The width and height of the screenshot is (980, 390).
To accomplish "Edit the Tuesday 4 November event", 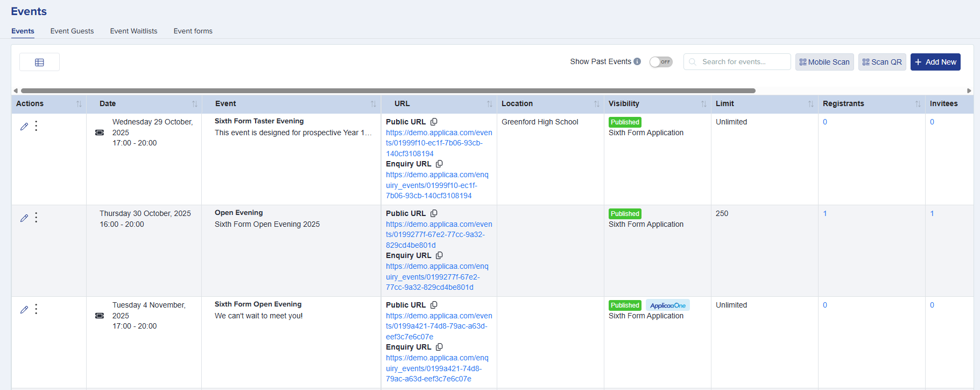I will pos(24,310).
